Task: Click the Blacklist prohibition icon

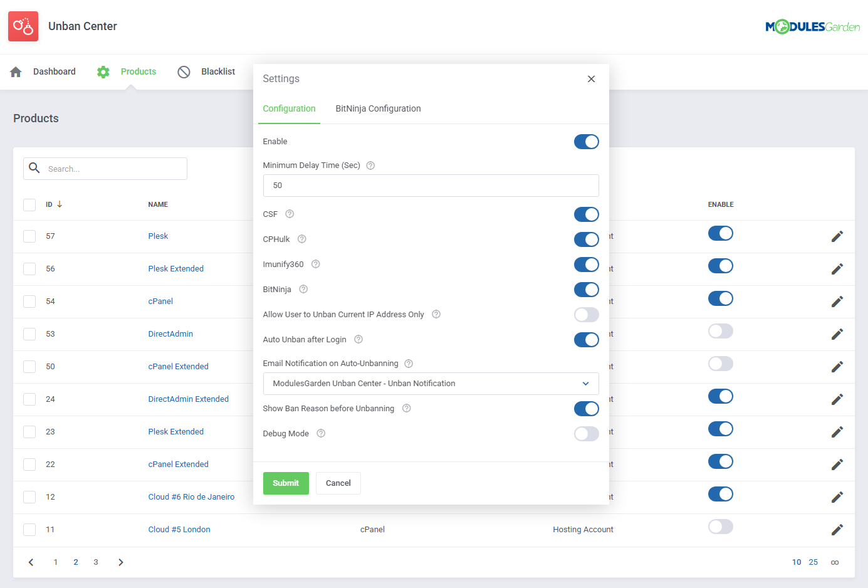Action: click(x=184, y=71)
